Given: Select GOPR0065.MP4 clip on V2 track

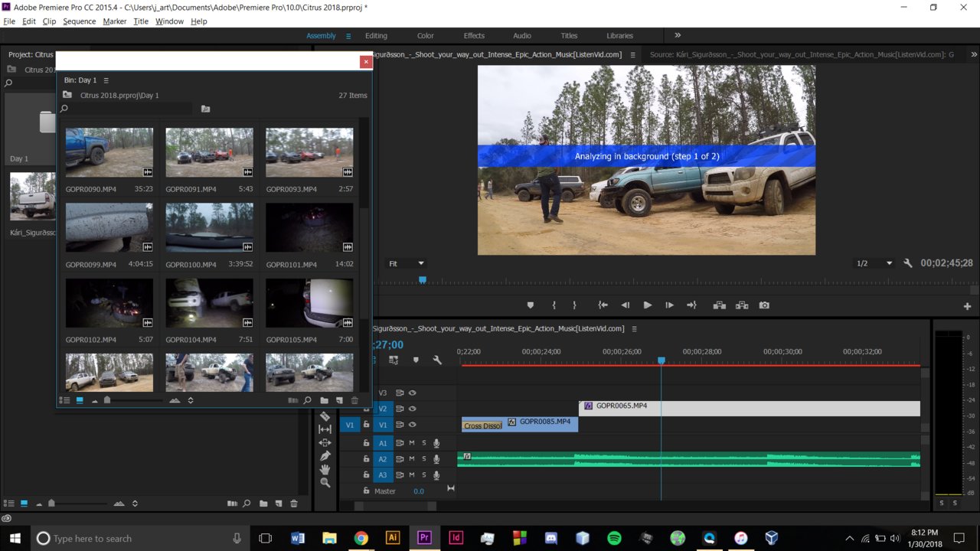Looking at the screenshot, I should pos(750,409).
